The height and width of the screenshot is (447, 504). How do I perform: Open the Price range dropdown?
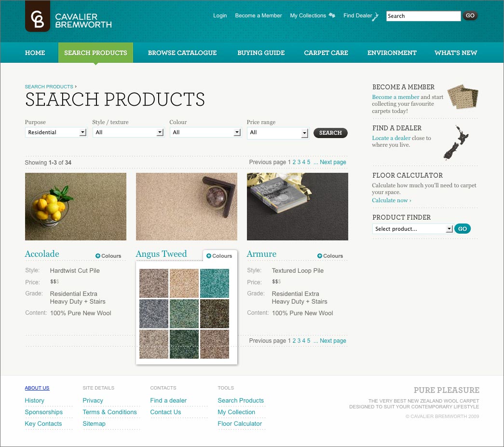(x=278, y=133)
